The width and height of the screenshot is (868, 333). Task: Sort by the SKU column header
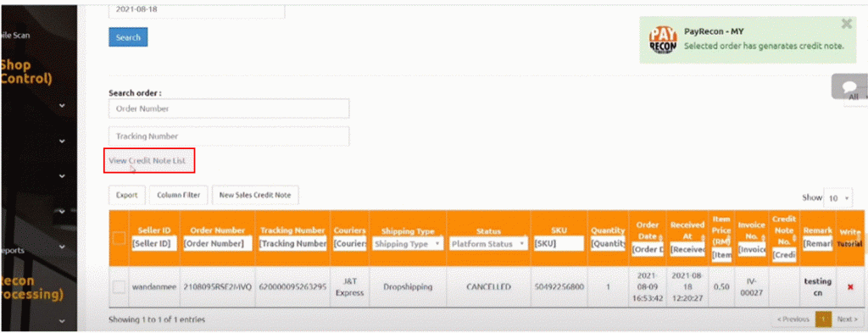(x=559, y=230)
